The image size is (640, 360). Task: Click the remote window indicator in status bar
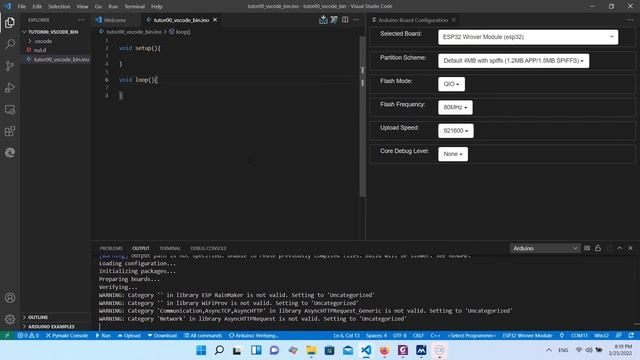tap(7, 336)
